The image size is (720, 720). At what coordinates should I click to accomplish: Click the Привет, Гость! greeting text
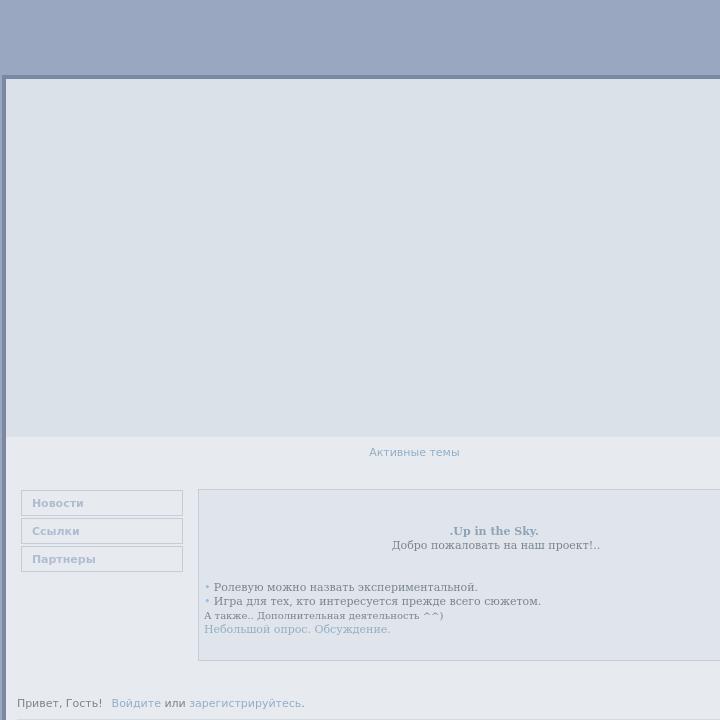(x=60, y=704)
